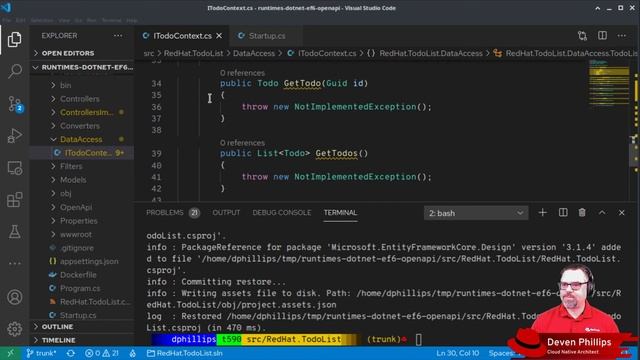Show errors and warnings count
The width and height of the screenshot is (640, 360).
point(102,353)
